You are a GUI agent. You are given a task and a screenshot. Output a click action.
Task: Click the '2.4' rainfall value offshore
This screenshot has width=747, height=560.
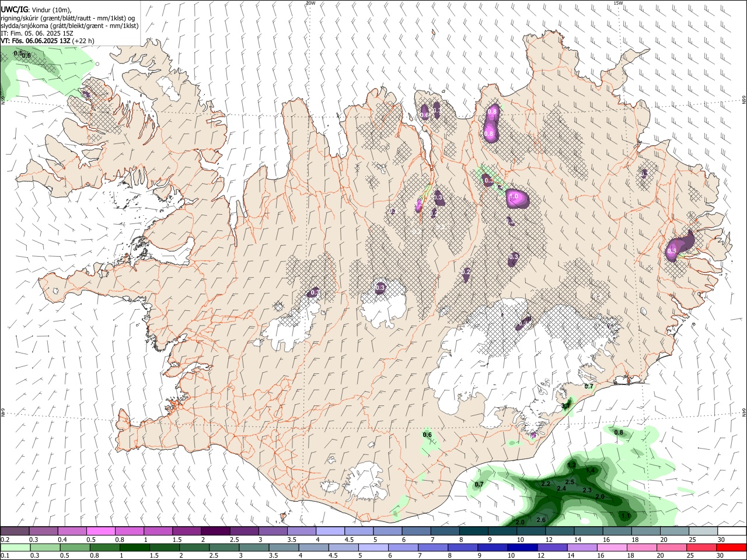click(561, 488)
